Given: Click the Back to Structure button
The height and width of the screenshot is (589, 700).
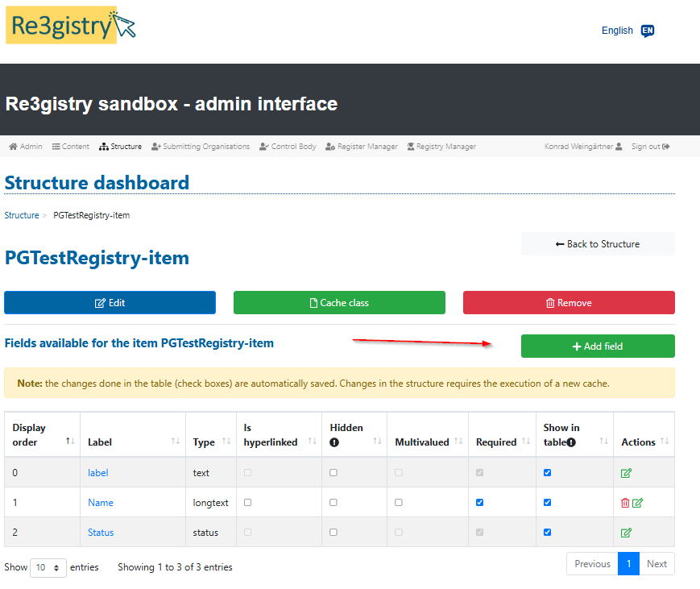Looking at the screenshot, I should click(597, 244).
